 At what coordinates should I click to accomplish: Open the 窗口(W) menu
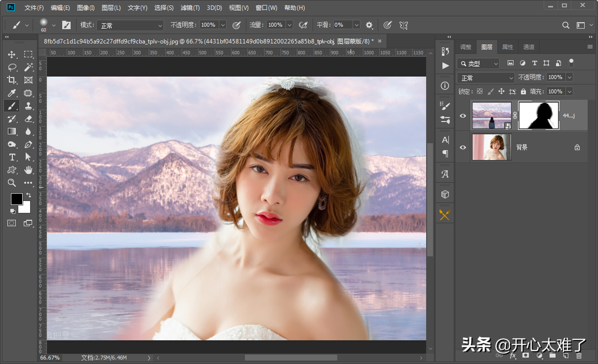pos(267,8)
